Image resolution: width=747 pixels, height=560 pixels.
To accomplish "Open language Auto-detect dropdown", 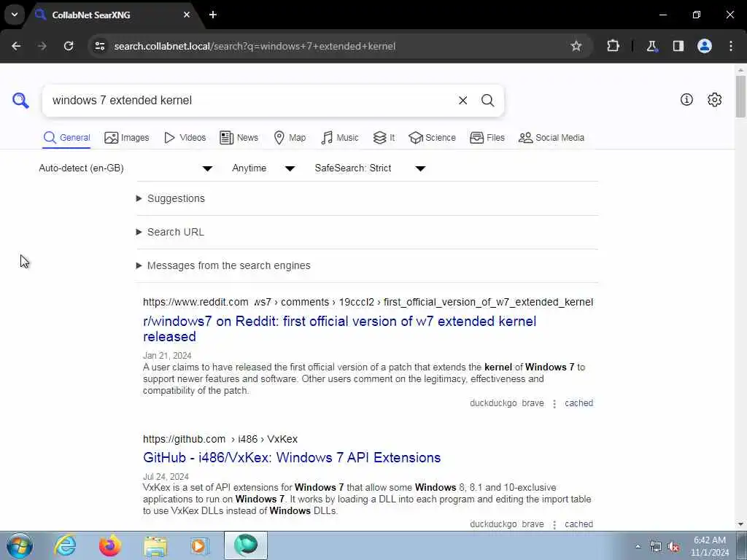I will coord(125,168).
